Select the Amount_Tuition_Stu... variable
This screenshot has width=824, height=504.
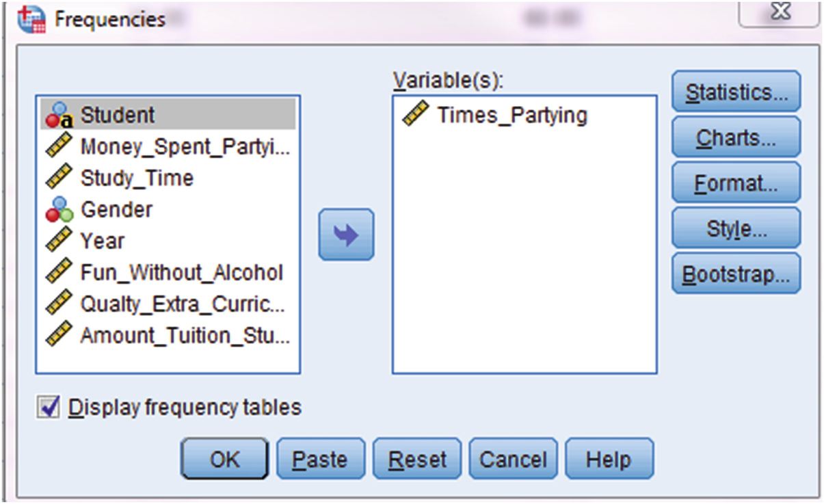(x=185, y=336)
